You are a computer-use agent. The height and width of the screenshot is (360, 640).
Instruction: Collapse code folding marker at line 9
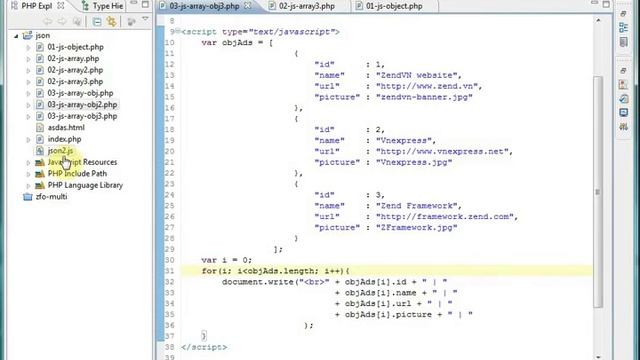[178, 30]
